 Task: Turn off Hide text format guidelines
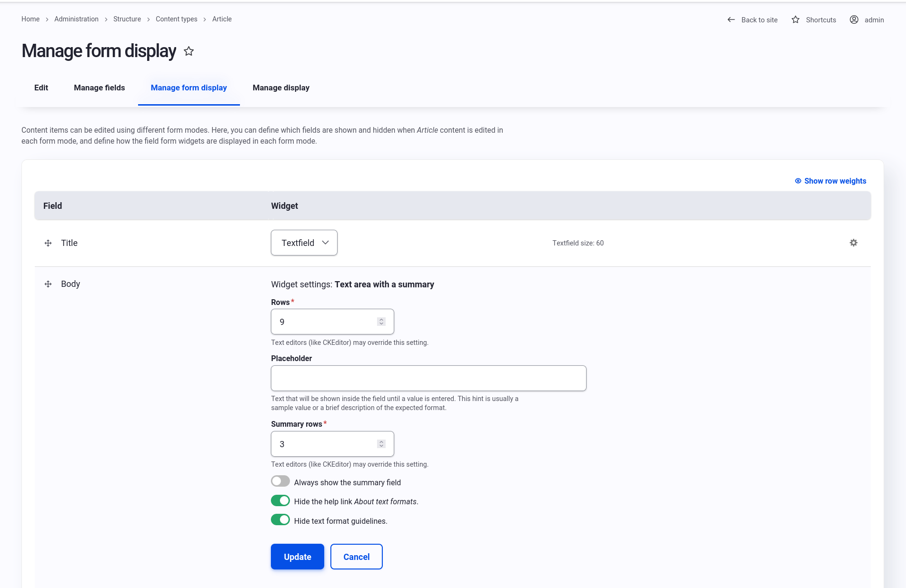click(x=280, y=520)
